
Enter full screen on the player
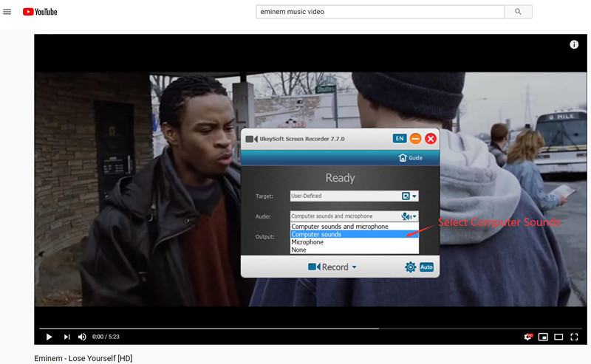[574, 337]
